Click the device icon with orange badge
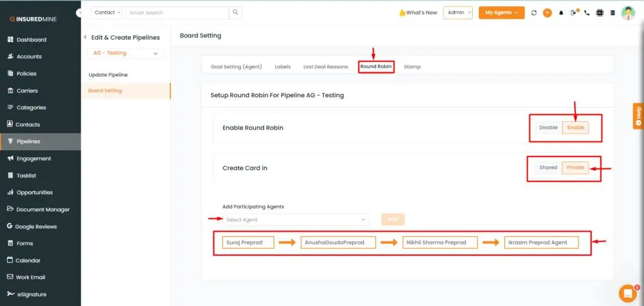Viewport: 644px width, 306px height. click(574, 13)
